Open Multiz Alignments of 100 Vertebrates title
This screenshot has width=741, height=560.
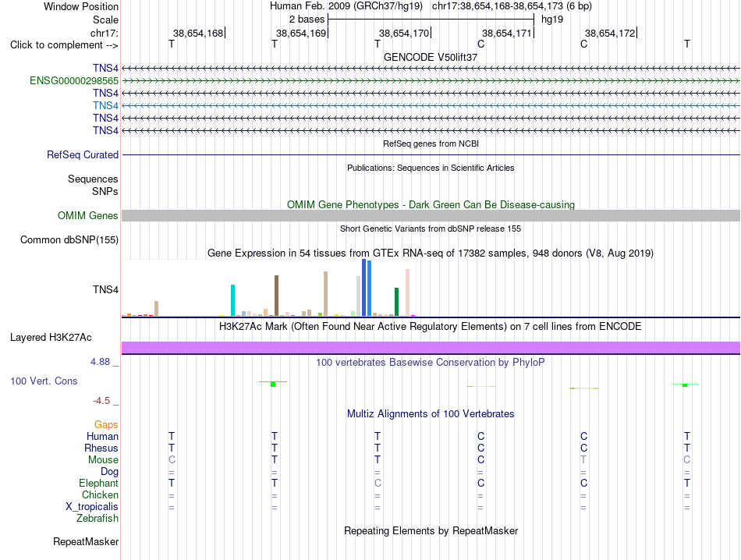point(431,414)
